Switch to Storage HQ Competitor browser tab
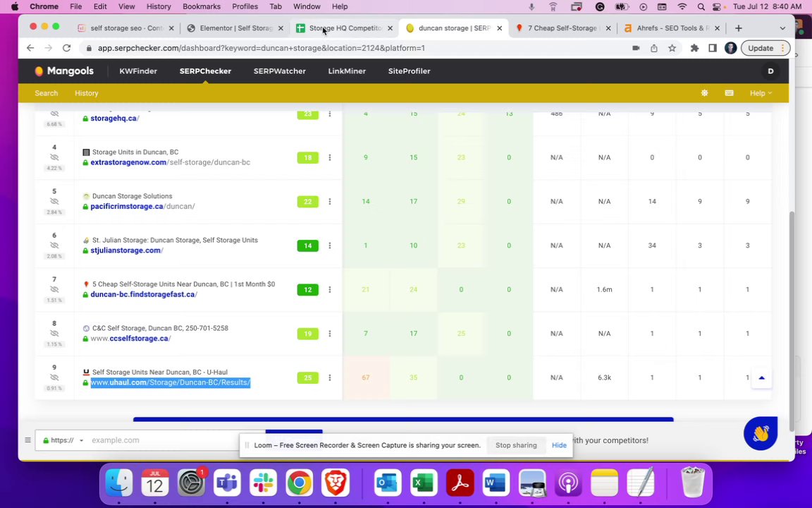Screen dimensions: 812x508 coord(344,28)
